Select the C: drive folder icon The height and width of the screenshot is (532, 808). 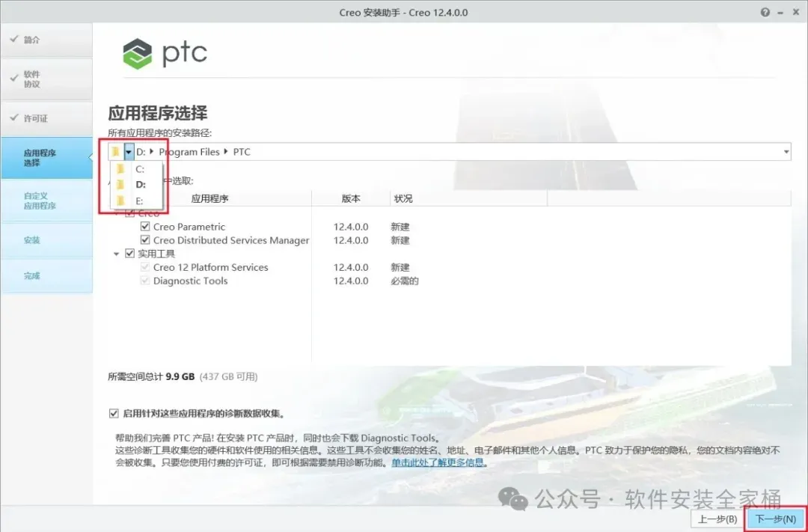coord(121,169)
